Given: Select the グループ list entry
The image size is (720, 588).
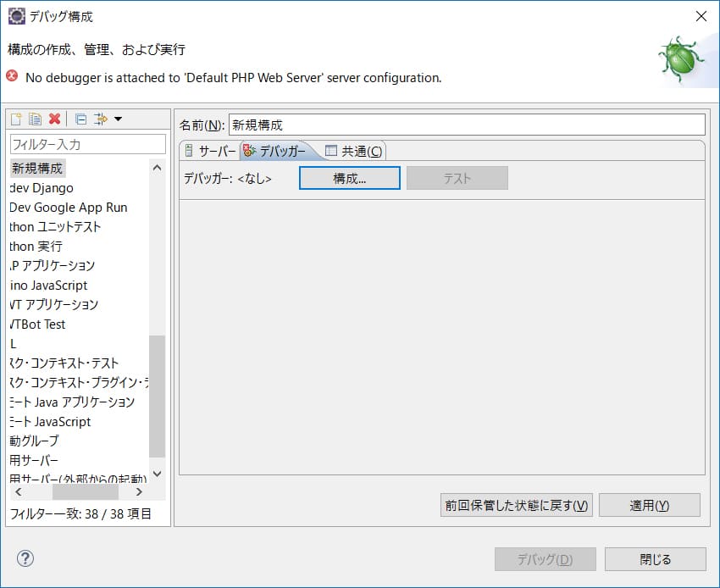Looking at the screenshot, I should pyautogui.click(x=35, y=441).
